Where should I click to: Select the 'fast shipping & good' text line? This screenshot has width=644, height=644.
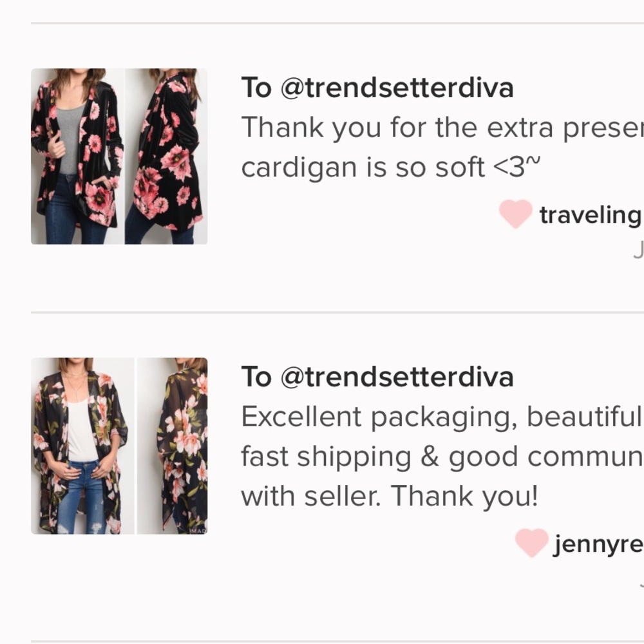[x=442, y=457]
